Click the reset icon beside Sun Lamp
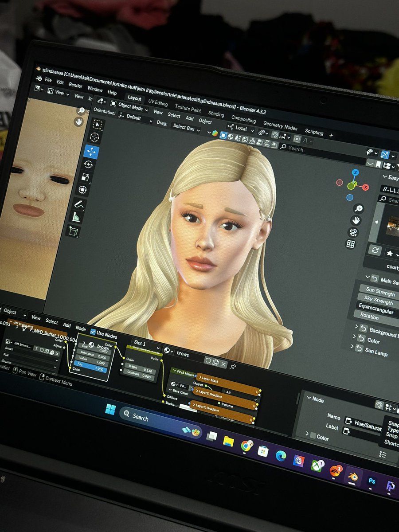The height and width of the screenshot is (532, 399). click(358, 348)
